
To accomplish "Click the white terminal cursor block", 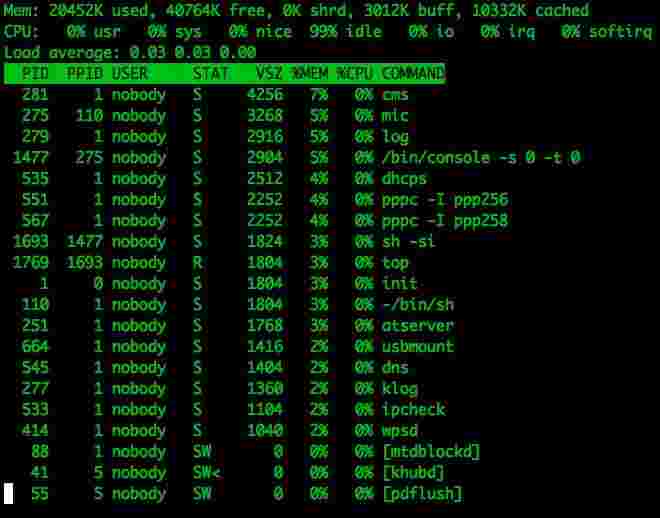I will pos(9,493).
